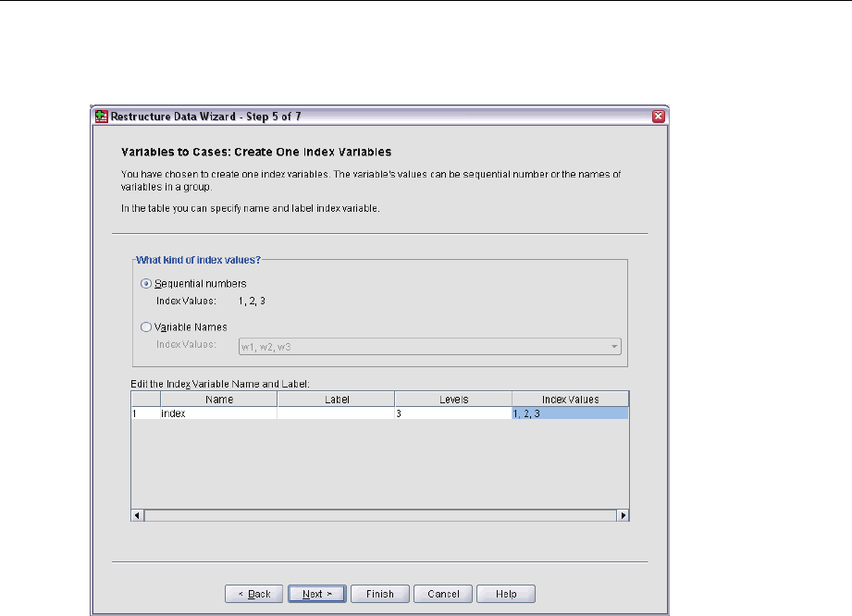The height and width of the screenshot is (616, 852).
Task: Click the Name column header
Action: 218,400
